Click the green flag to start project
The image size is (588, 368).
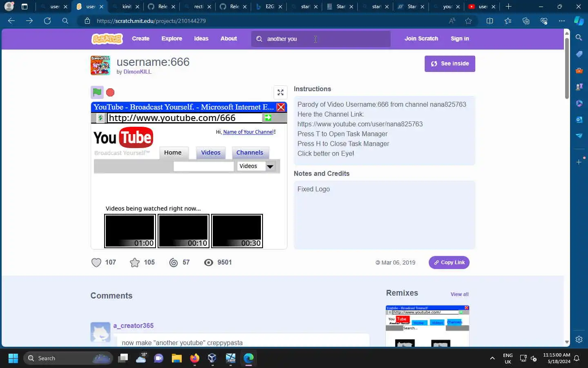pos(97,92)
